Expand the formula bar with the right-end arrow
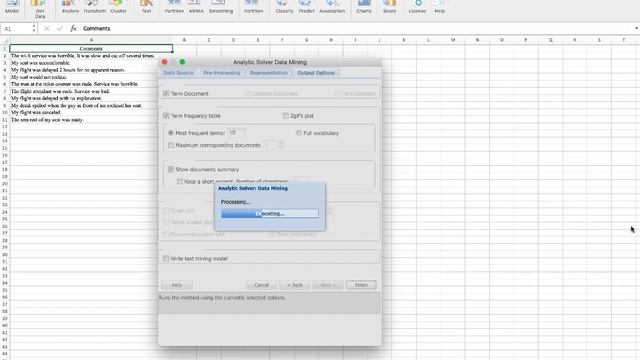 point(636,28)
